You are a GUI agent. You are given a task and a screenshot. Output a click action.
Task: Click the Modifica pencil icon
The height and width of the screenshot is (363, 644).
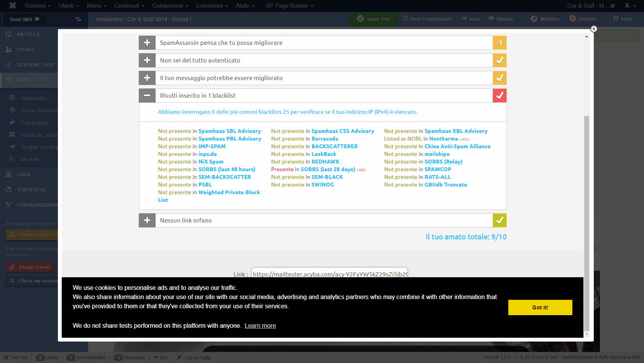[534, 19]
